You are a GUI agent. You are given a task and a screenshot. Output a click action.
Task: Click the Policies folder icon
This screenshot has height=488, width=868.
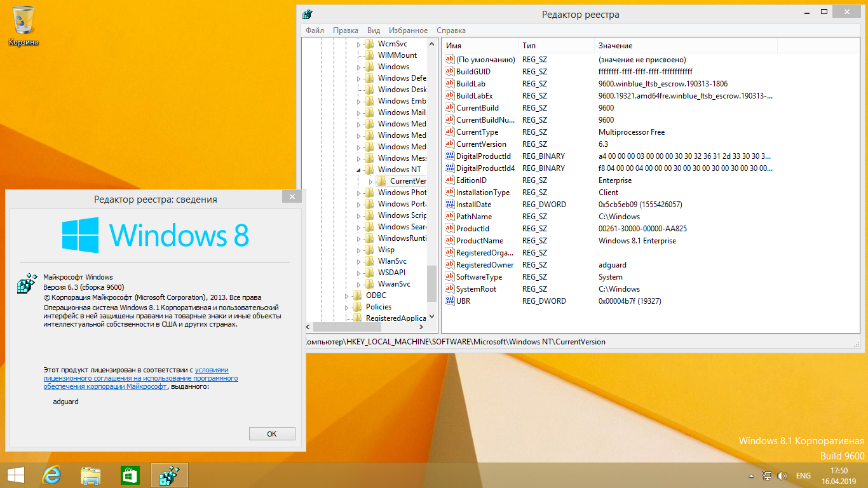[357, 307]
